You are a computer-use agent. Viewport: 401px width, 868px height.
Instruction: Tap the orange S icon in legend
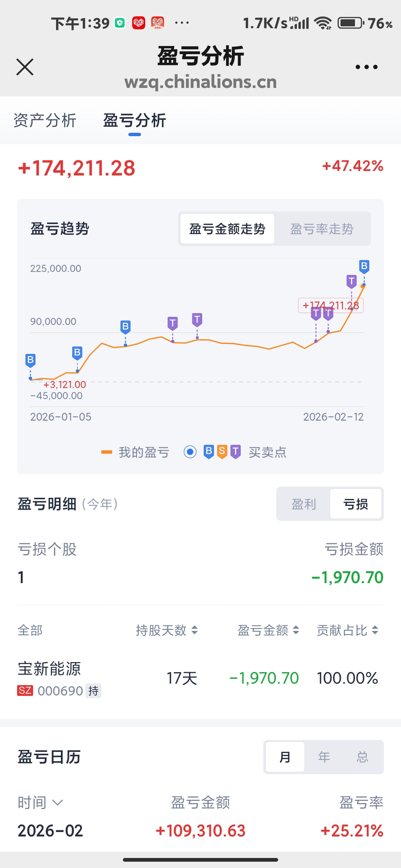[222, 451]
